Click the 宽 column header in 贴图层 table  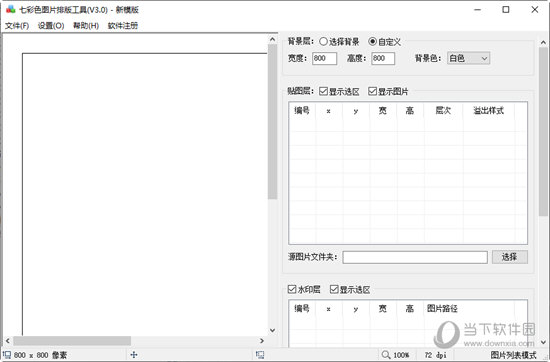383,111
